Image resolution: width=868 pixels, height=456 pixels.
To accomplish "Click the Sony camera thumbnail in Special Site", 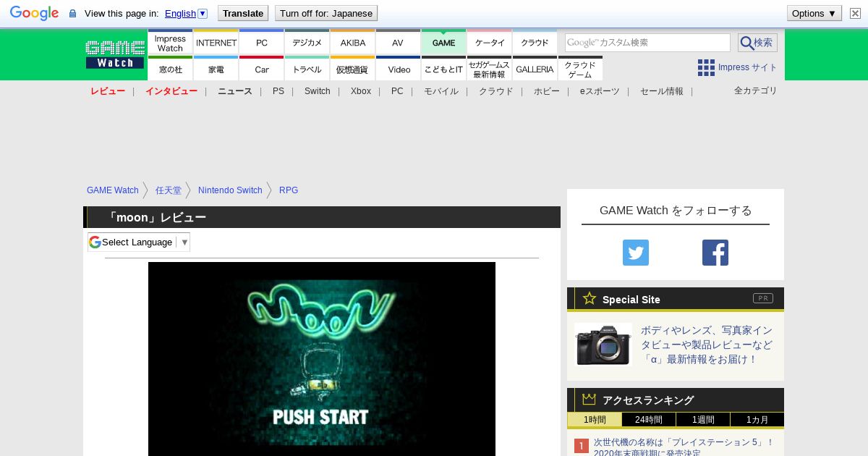I will coord(603,345).
